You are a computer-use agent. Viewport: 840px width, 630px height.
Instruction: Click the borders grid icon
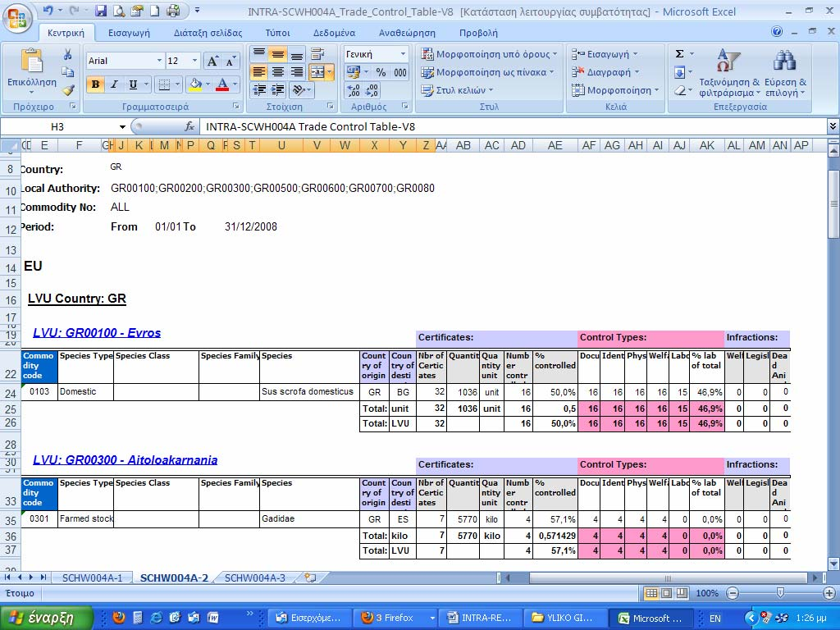point(164,84)
